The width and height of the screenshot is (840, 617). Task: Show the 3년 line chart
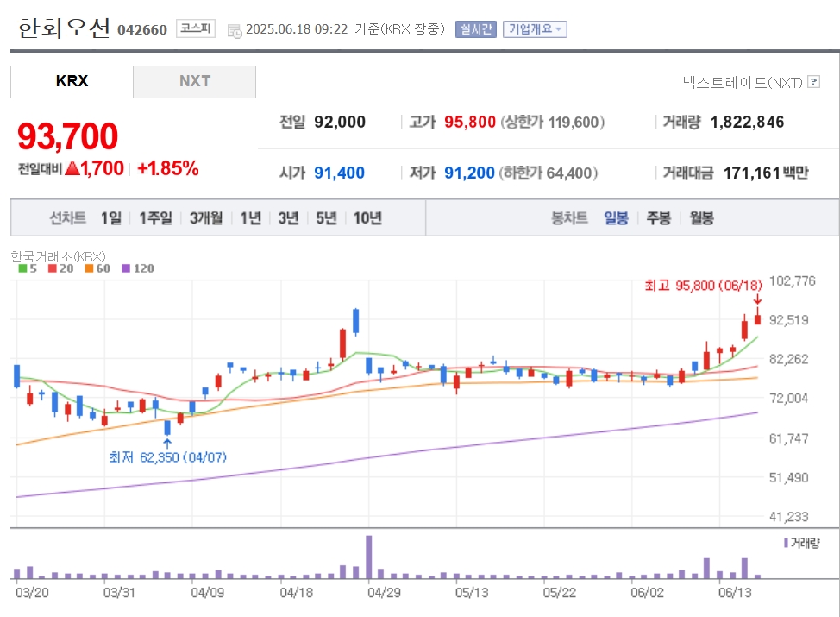[x=288, y=218]
